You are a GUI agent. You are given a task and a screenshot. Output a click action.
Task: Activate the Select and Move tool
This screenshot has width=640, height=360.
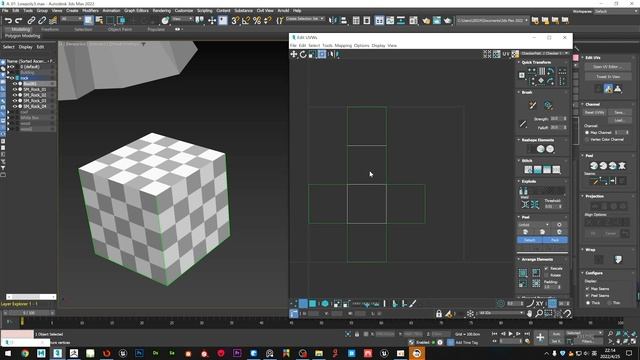212,20
